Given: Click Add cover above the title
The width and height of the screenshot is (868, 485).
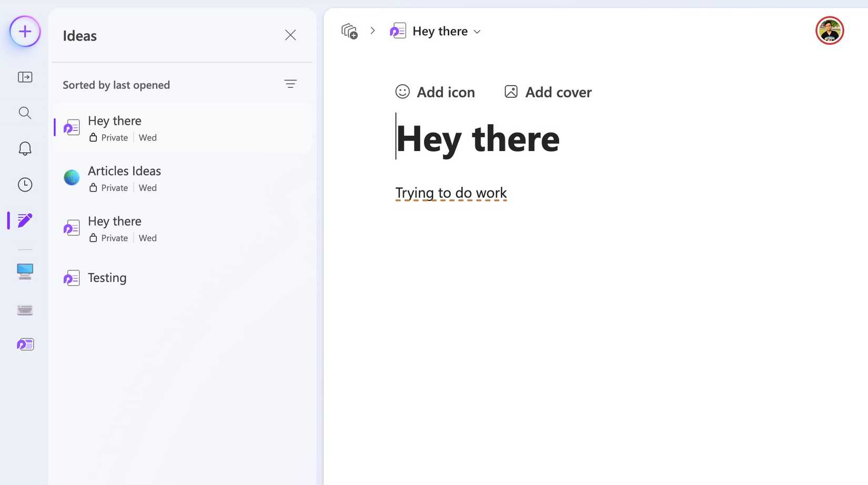Looking at the screenshot, I should click(547, 92).
